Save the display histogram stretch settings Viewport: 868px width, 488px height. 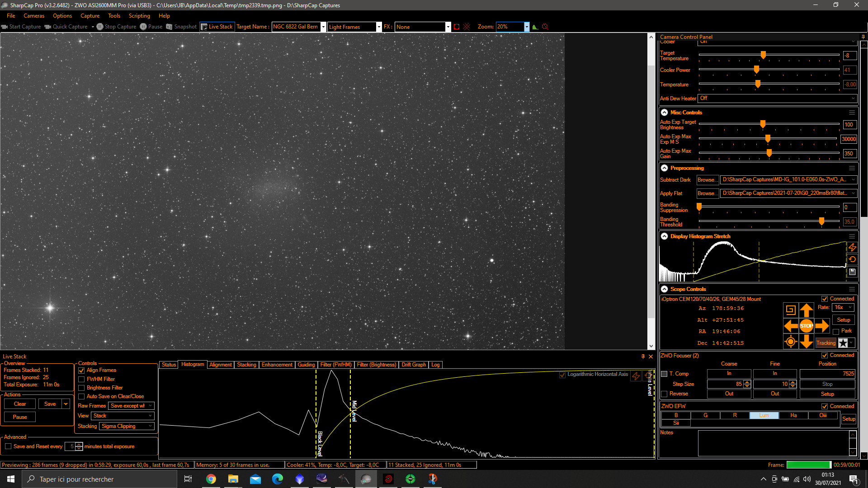click(x=852, y=272)
